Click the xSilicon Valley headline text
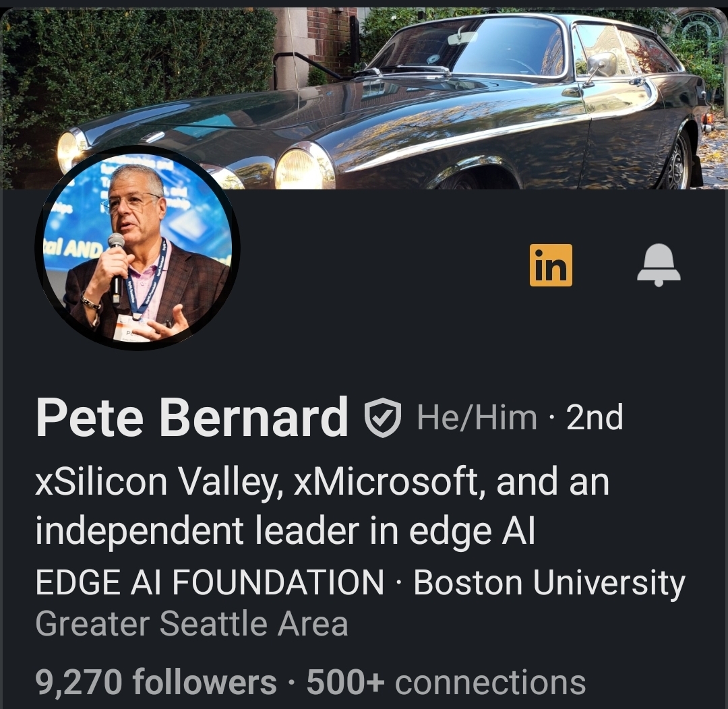The width and height of the screenshot is (728, 709). pos(158,483)
